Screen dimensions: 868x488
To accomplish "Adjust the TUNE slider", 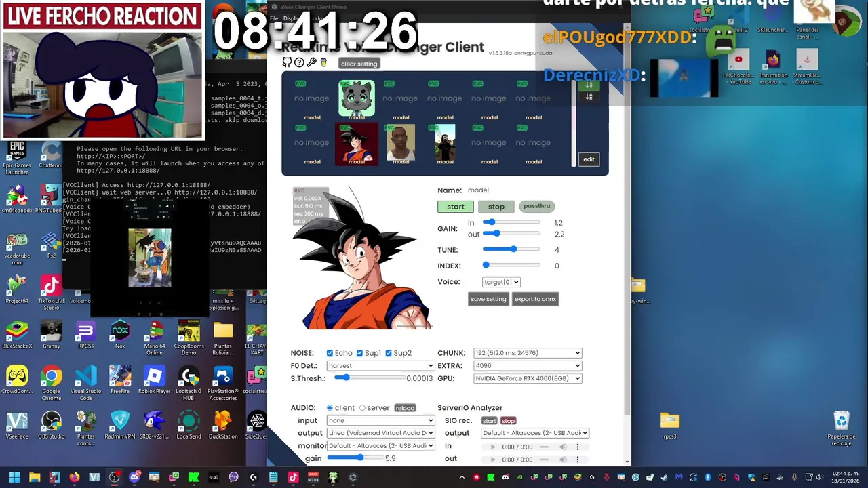I will click(511, 249).
